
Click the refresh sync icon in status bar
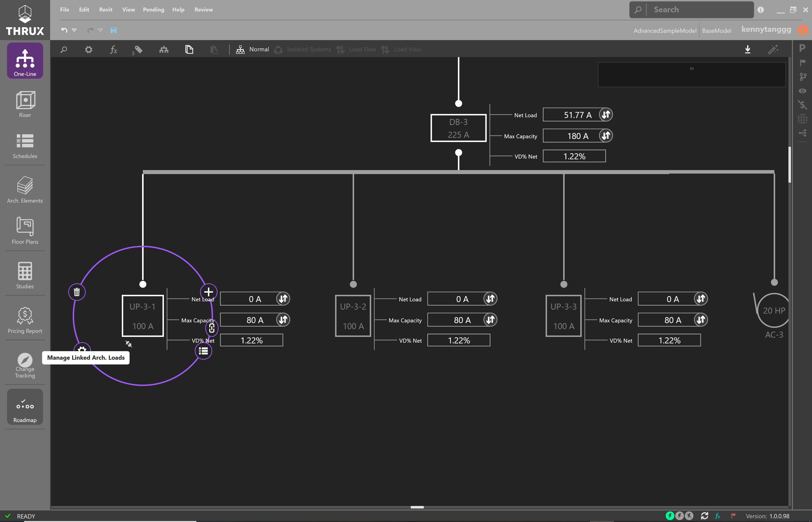click(704, 515)
